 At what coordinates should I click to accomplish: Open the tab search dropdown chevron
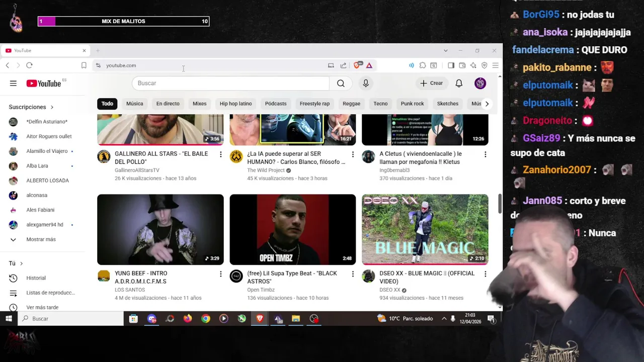[445, 50]
